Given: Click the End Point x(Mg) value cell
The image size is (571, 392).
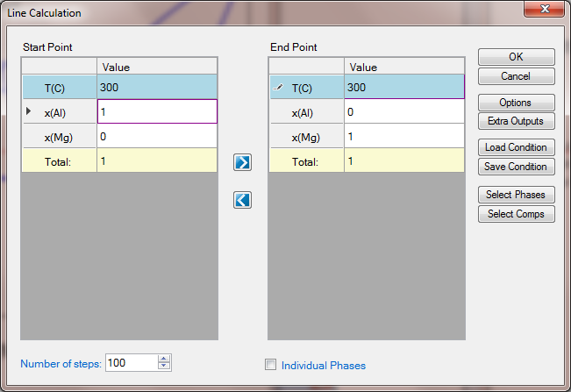Looking at the screenshot, I should click(403, 137).
